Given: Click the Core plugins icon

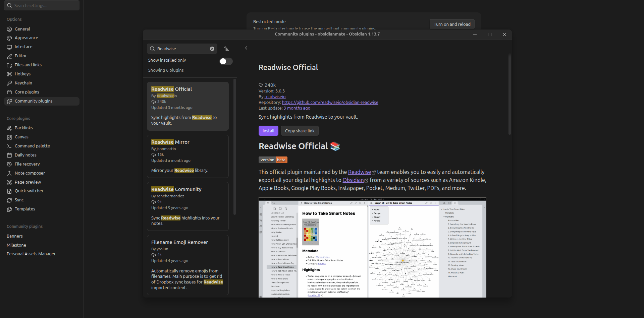Looking at the screenshot, I should click(9, 92).
